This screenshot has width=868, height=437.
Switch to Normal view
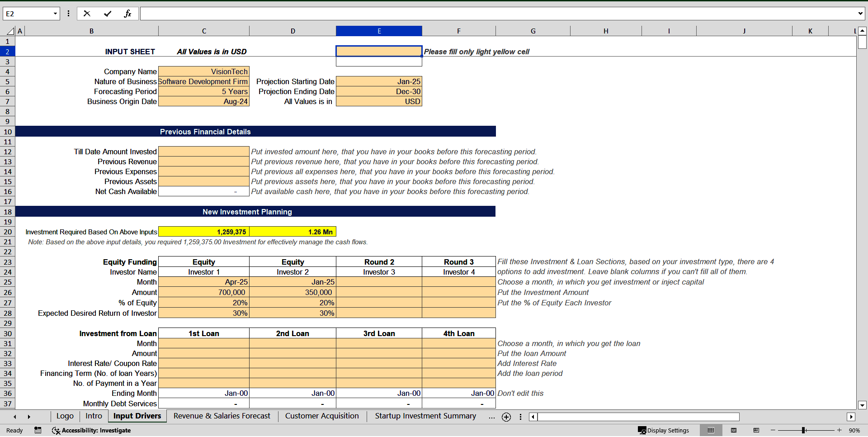[x=711, y=430]
